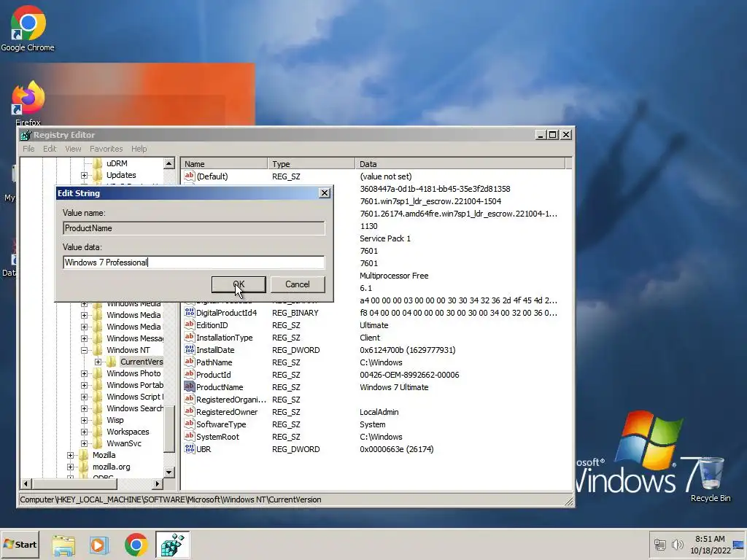Image resolution: width=747 pixels, height=560 pixels.
Task: Collapse the Windows NT key
Action: [85, 350]
